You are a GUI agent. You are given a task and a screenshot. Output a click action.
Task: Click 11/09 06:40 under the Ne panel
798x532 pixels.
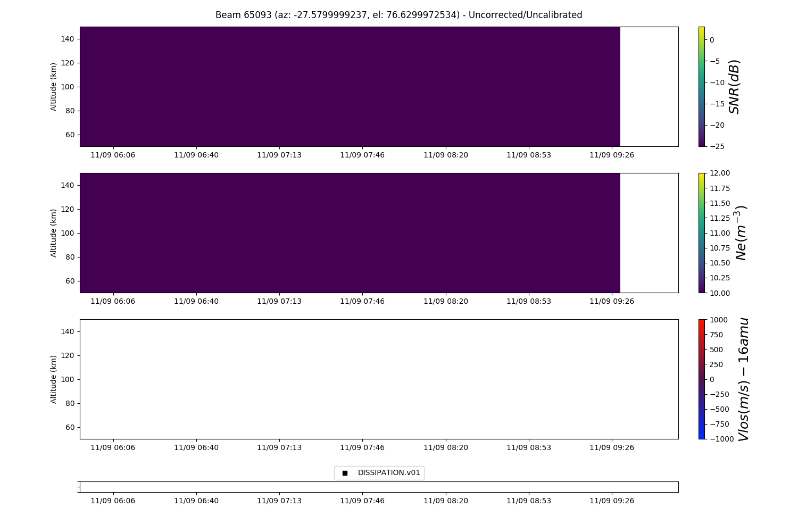tap(196, 301)
